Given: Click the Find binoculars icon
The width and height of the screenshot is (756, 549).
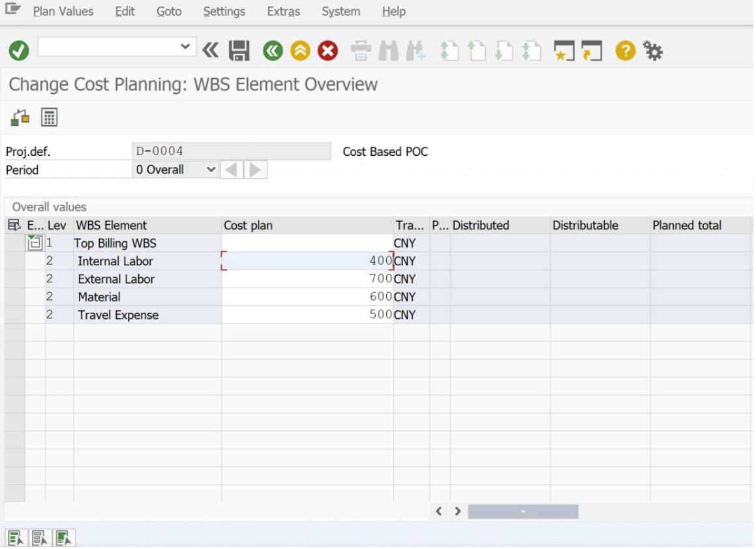Looking at the screenshot, I should [x=389, y=51].
